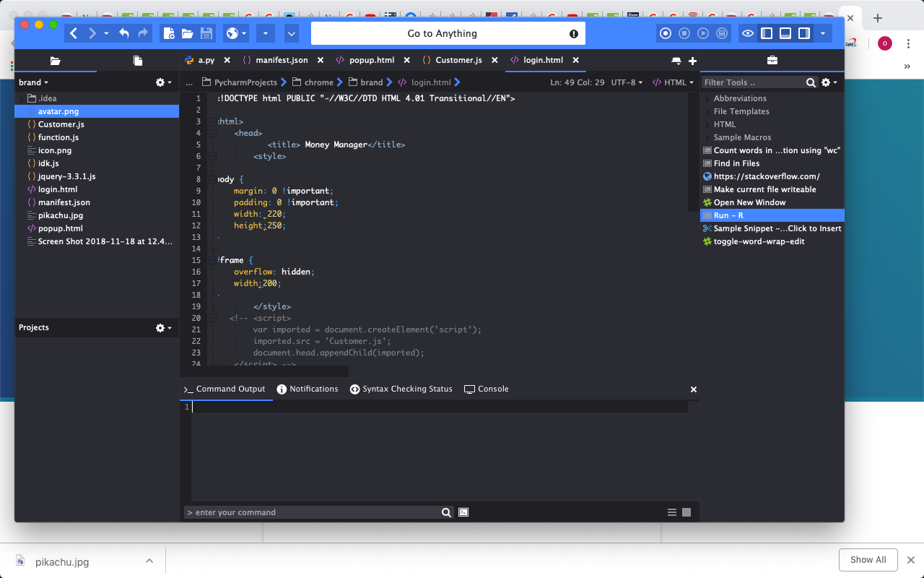
Task: Click the breadcrumb ellipsis button
Action: coord(189,82)
